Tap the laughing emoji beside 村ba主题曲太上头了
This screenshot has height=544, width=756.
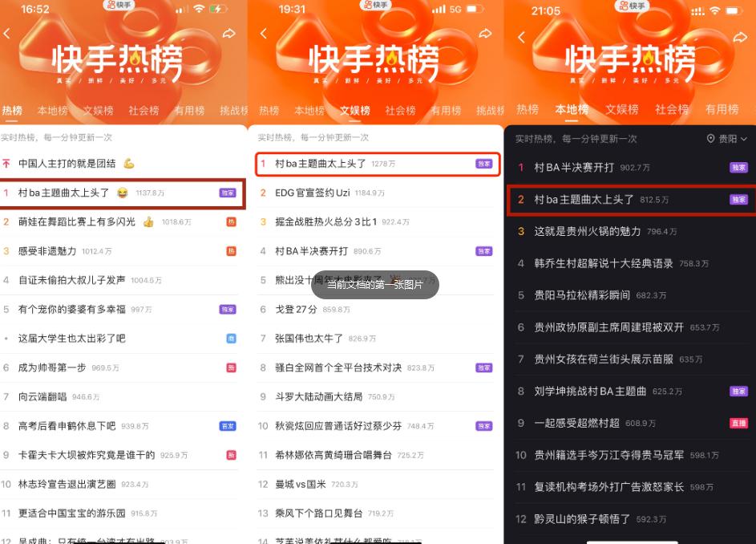123,192
